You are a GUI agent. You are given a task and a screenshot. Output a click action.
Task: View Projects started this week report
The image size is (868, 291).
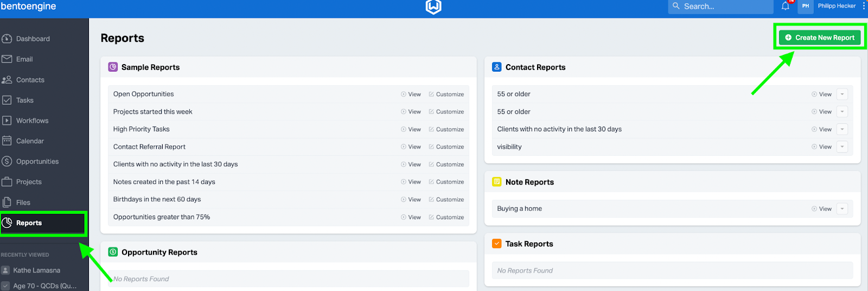[411, 112]
